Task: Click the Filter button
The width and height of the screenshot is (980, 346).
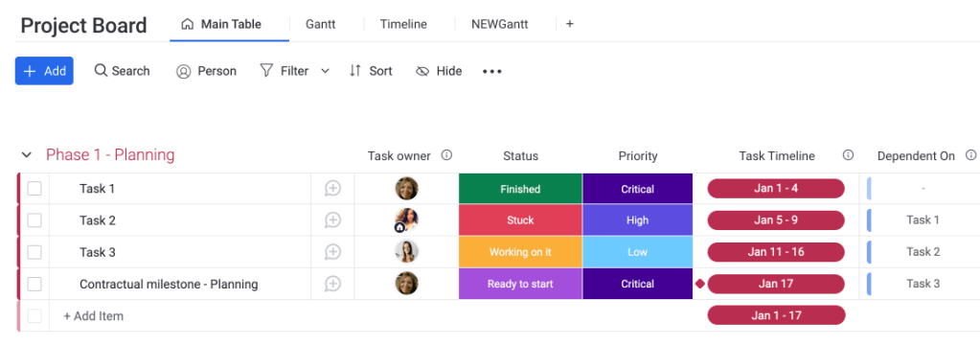Action: (285, 71)
